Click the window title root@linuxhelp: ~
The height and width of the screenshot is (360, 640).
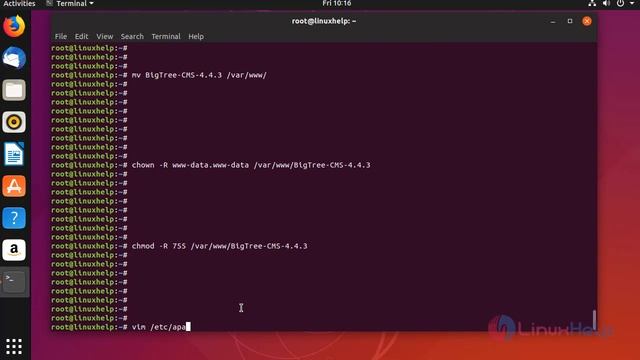tap(324, 21)
